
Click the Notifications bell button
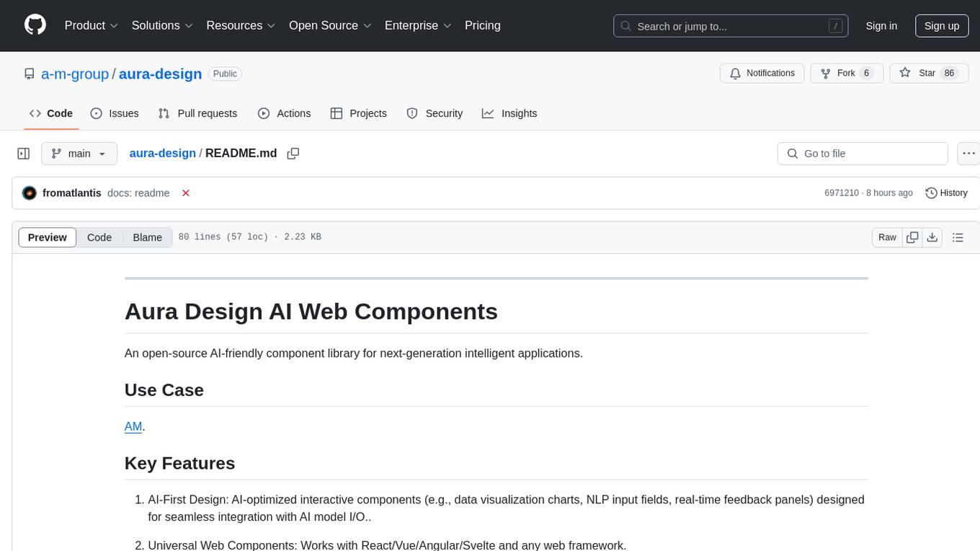(762, 74)
